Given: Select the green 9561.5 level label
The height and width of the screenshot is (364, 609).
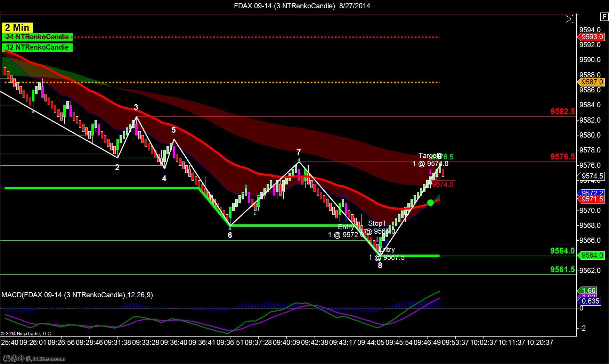Looking at the screenshot, I should pos(562,270).
